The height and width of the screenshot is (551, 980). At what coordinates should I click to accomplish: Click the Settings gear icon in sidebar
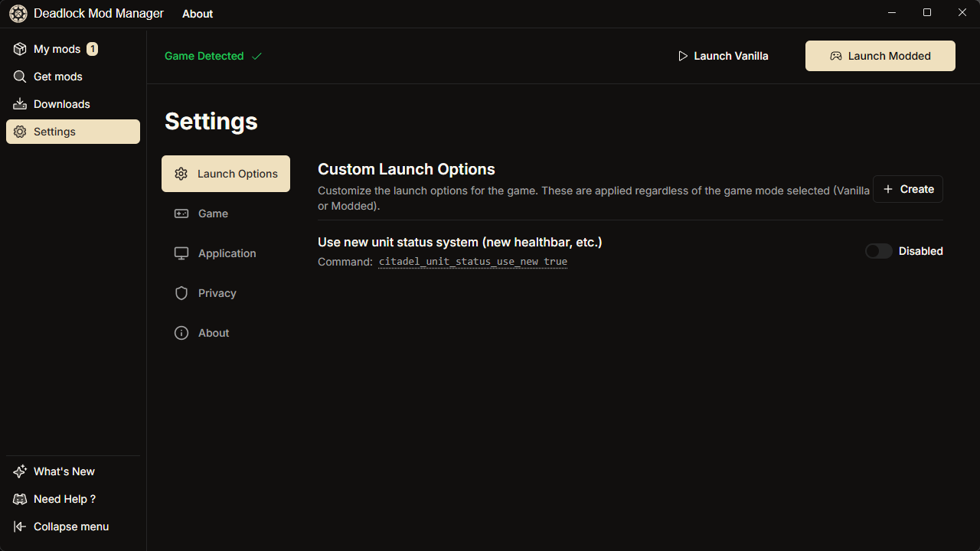click(19, 131)
